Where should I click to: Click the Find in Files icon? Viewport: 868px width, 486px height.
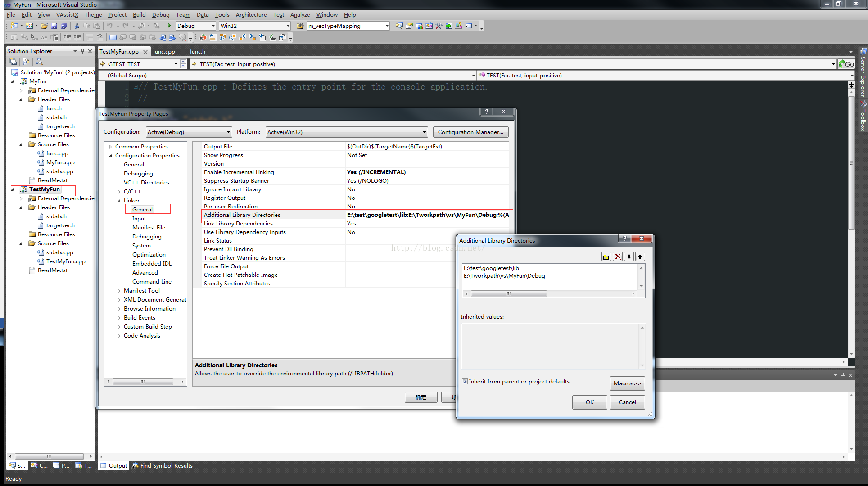[300, 26]
